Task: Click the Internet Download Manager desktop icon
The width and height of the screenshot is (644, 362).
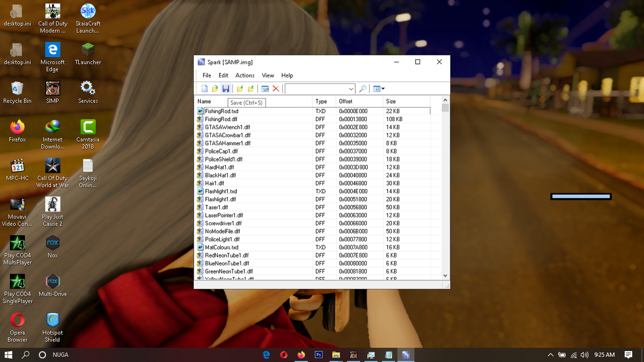Action: pyautogui.click(x=52, y=134)
